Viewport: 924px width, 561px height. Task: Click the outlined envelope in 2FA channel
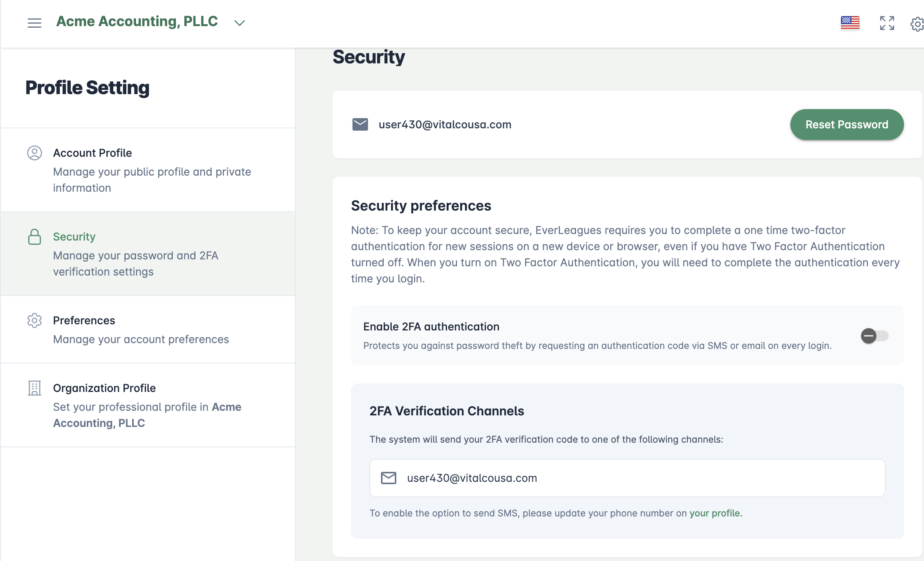tap(388, 478)
